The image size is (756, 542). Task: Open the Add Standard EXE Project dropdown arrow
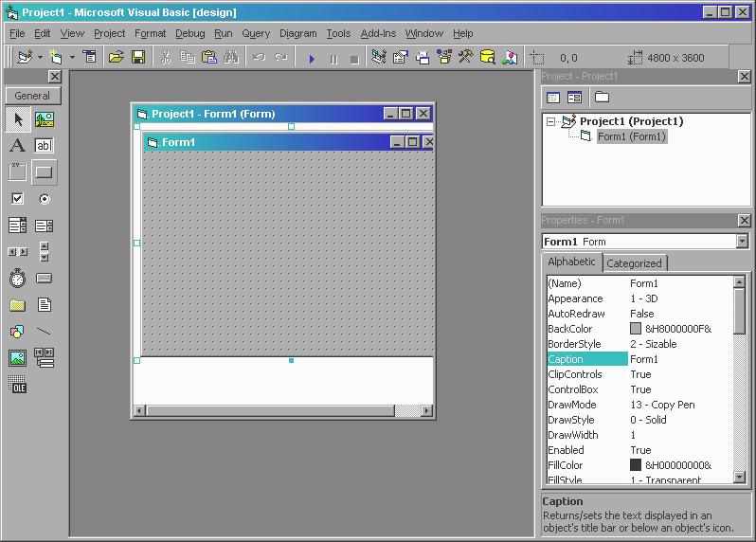click(40, 58)
